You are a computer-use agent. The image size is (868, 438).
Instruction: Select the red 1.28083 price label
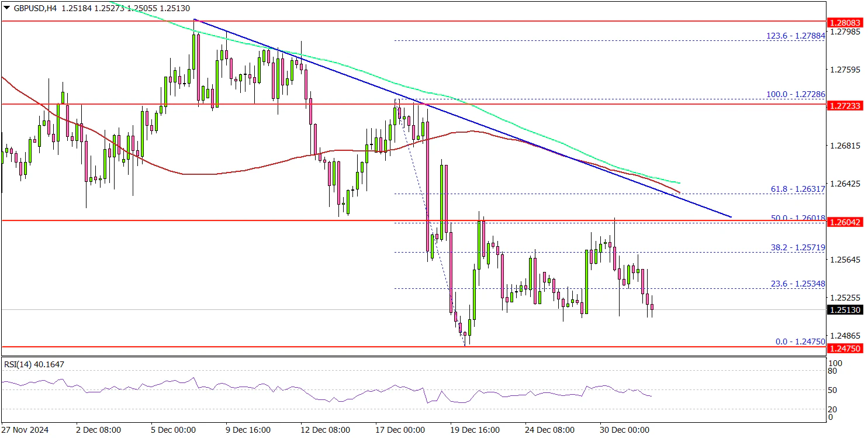tap(845, 22)
